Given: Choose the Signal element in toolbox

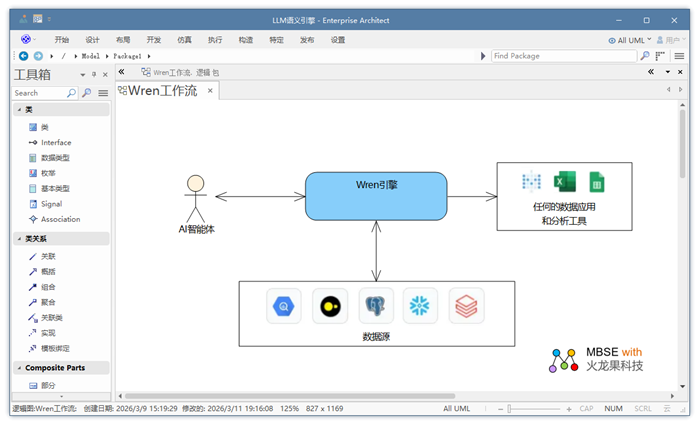Looking at the screenshot, I should pos(51,204).
